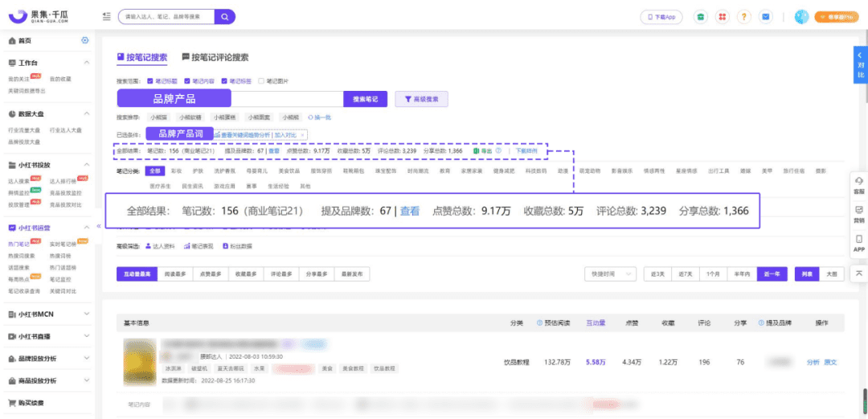Open the 对比 compare side tab
868x419 pixels.
click(x=860, y=65)
